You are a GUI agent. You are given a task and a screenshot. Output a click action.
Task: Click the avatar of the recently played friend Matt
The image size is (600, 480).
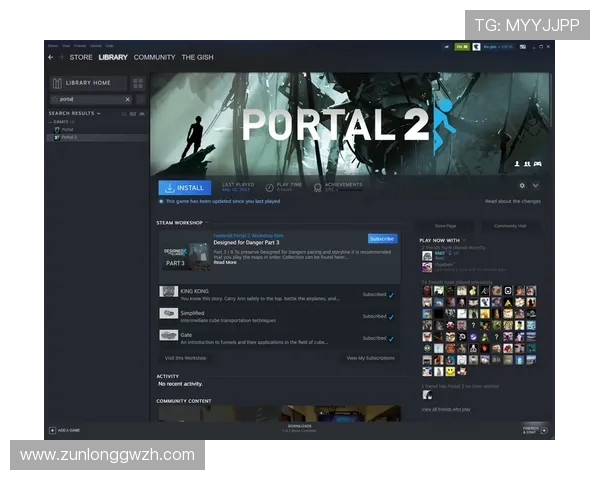(x=427, y=256)
